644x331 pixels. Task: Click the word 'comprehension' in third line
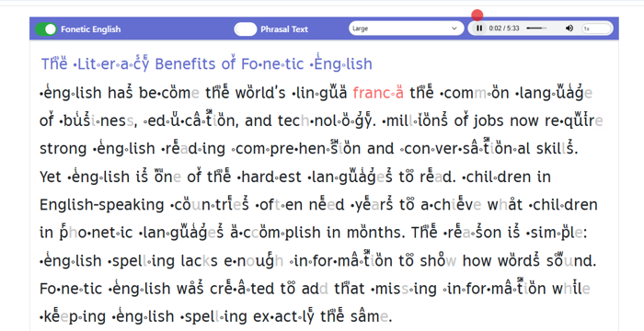point(295,148)
